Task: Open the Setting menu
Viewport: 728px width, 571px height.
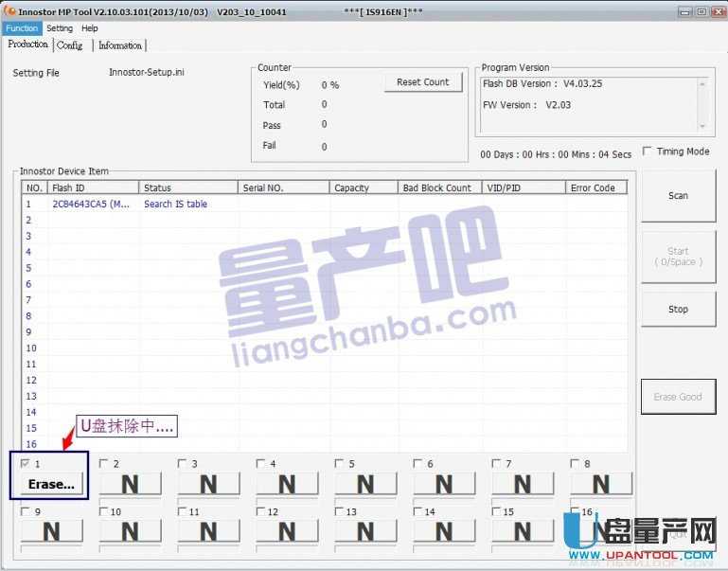Action: (60, 28)
